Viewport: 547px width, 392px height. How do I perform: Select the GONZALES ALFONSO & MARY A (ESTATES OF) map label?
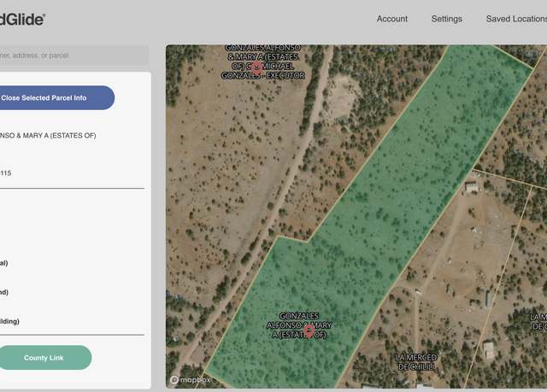[x=299, y=325]
